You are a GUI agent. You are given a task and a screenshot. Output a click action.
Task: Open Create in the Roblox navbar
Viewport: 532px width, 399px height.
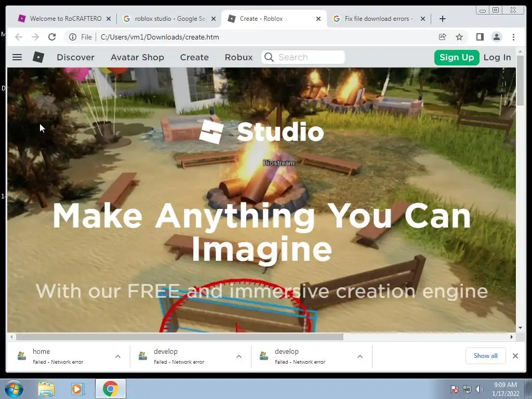[194, 57]
